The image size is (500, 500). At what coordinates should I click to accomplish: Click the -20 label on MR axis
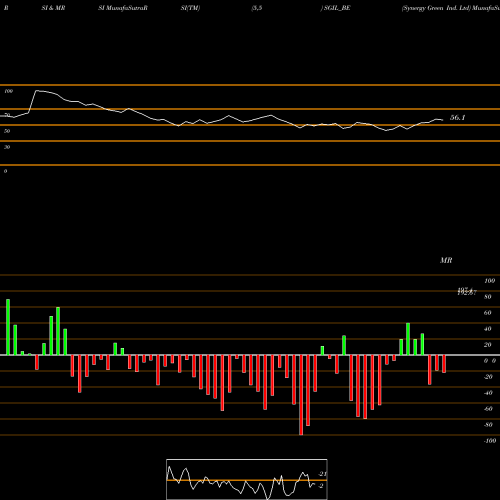point(488,377)
